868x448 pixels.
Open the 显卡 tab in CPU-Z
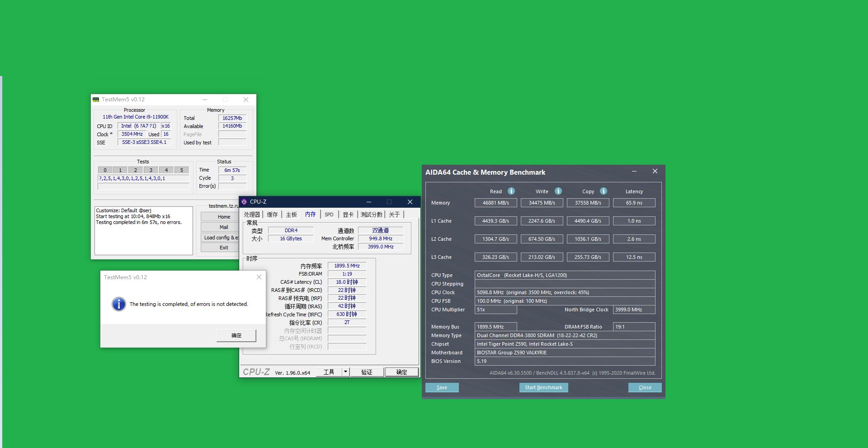coord(348,214)
